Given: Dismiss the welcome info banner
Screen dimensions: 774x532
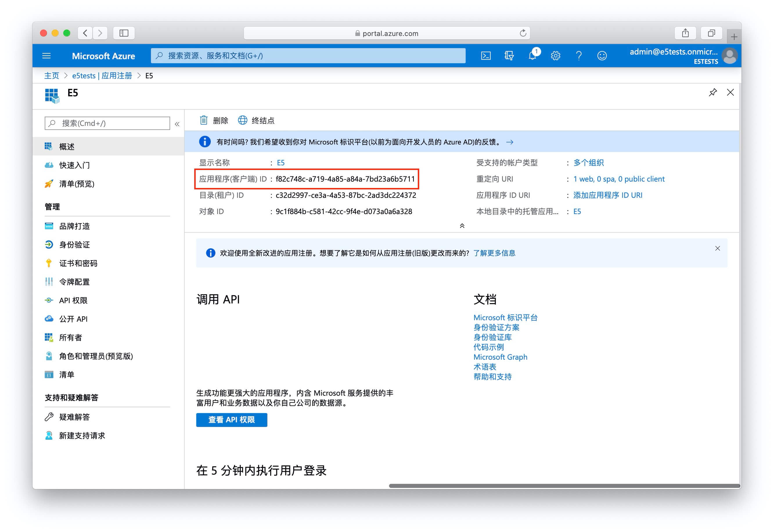Looking at the screenshot, I should click(718, 248).
